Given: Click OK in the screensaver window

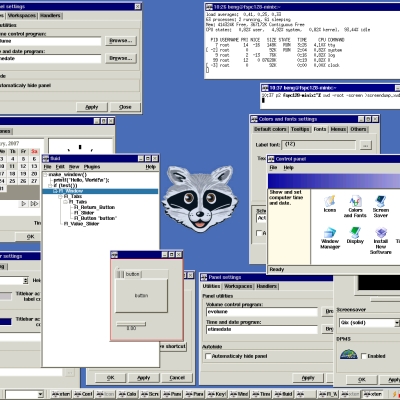Looking at the screenshot, I should point(362,380).
